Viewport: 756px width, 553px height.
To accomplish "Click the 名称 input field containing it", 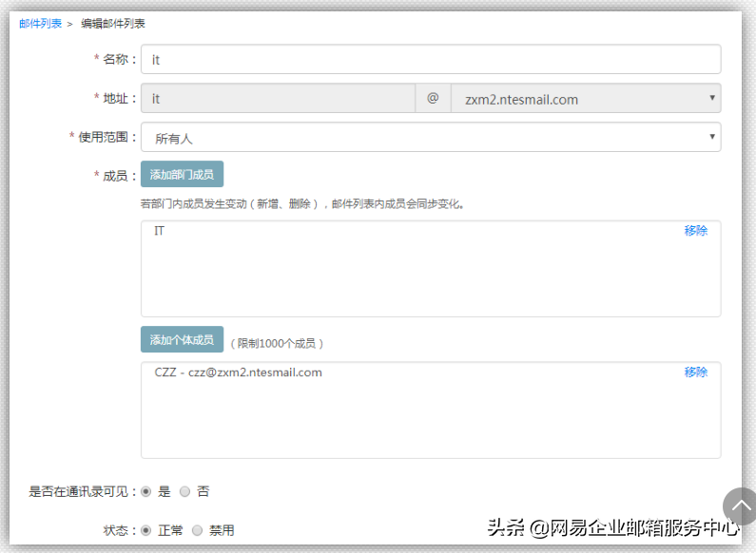I will tap(431, 59).
